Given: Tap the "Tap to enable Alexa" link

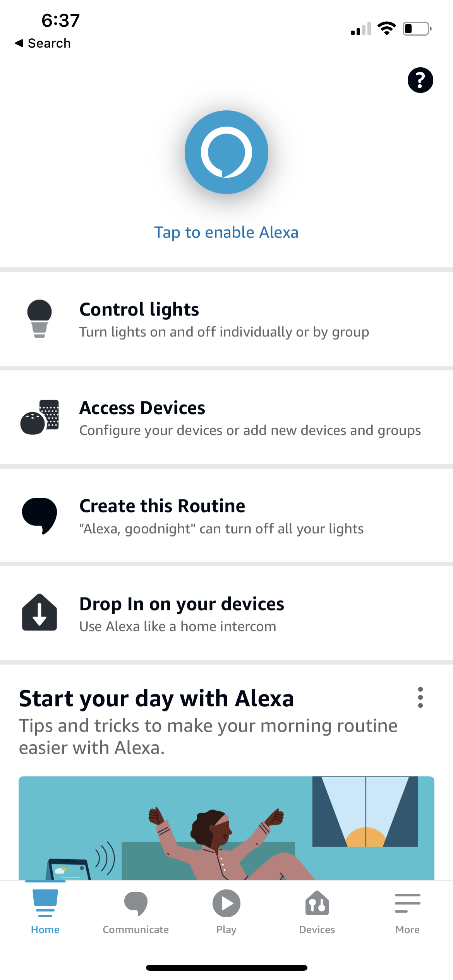Looking at the screenshot, I should click(226, 233).
